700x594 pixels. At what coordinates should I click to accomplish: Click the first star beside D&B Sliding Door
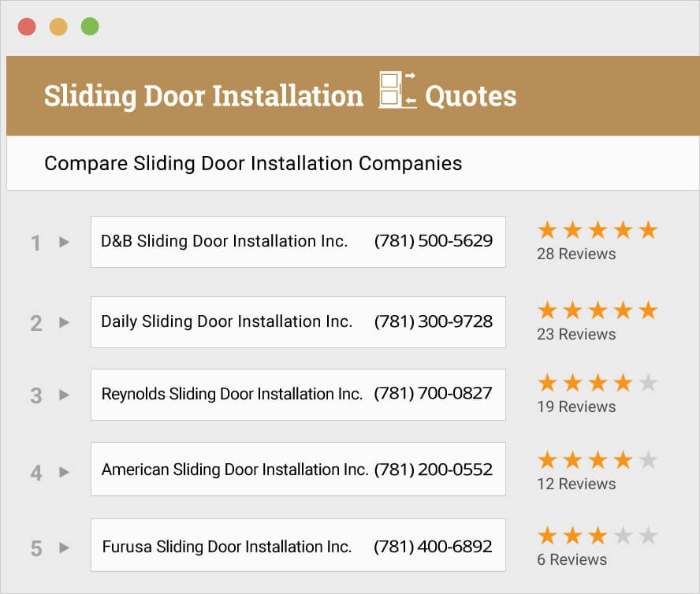pos(546,229)
